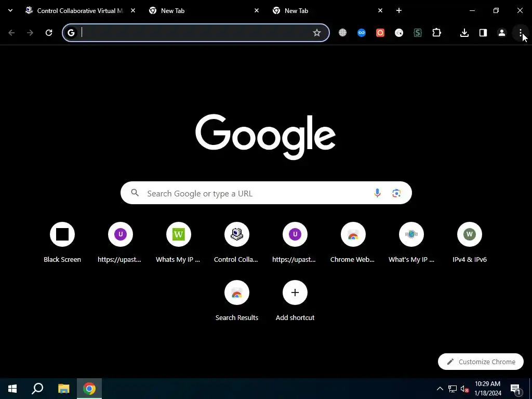Viewport: 532px width, 399px height.
Task: Close the rightmost New Tab
Action: point(380,10)
